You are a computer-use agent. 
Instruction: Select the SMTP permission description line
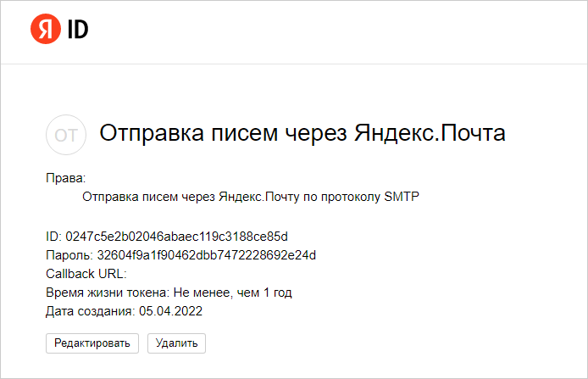[x=251, y=197]
